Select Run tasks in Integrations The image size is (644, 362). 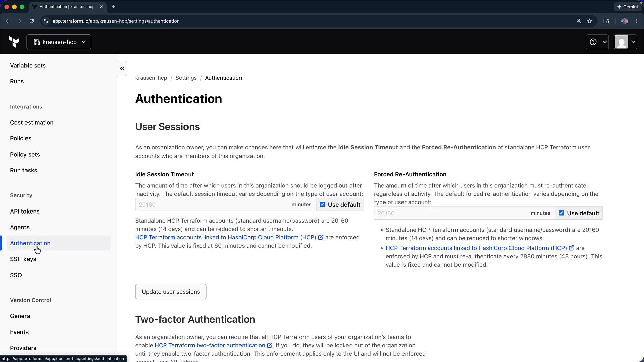click(x=23, y=170)
